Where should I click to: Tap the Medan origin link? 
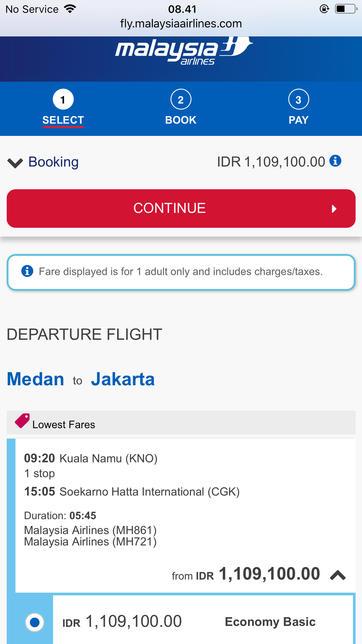pyautogui.click(x=36, y=379)
